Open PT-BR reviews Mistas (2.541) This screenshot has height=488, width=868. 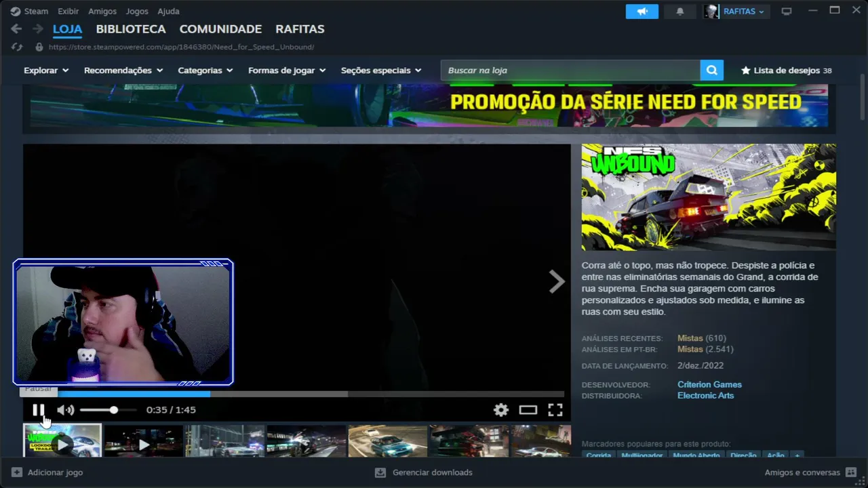705,349
